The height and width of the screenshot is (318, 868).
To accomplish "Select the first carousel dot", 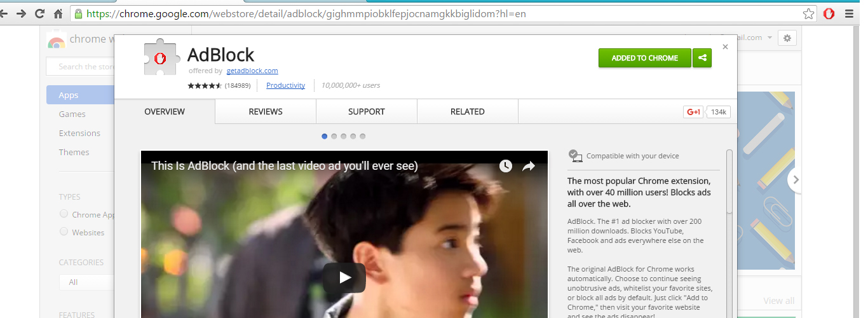I will pyautogui.click(x=325, y=136).
